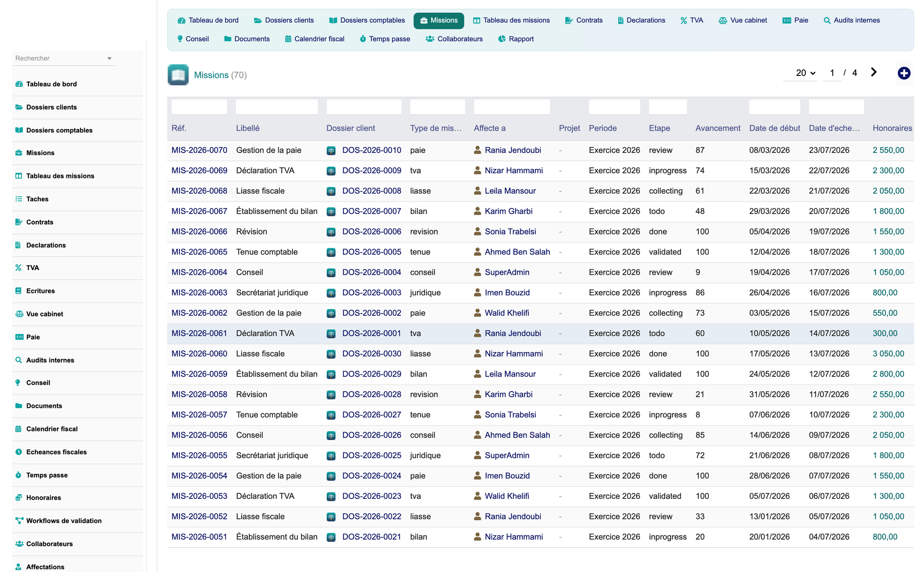Click Collaborateurs group icon in sidebar
Image resolution: width=924 pixels, height=572 pixels.
pos(19,544)
